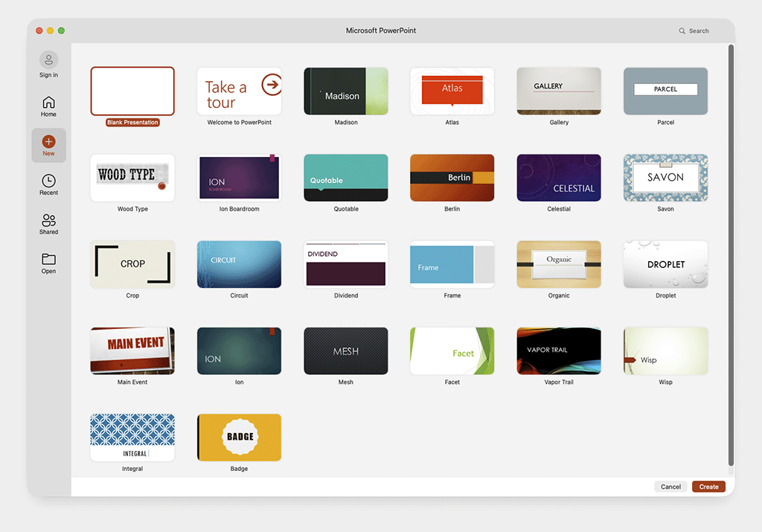Viewport: 762px width, 532px height.
Task: Select the Integral template
Action: tap(132, 437)
